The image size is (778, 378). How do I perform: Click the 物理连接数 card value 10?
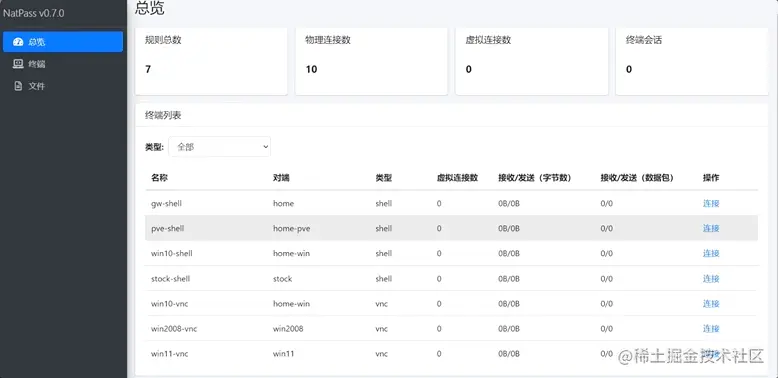click(x=311, y=69)
